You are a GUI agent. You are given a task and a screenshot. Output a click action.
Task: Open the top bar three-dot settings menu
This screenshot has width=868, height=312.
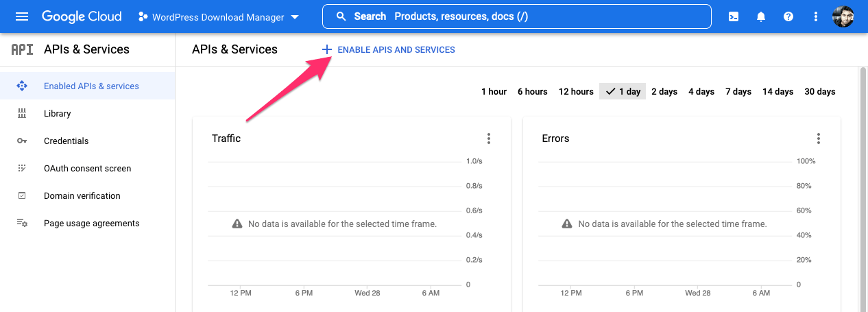click(x=816, y=16)
